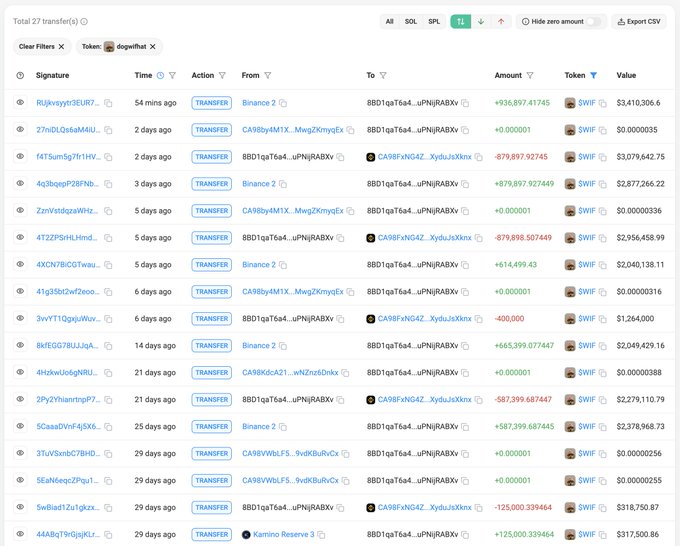The image size is (680, 546).
Task: Click Clear Filters chip
Action: point(42,46)
